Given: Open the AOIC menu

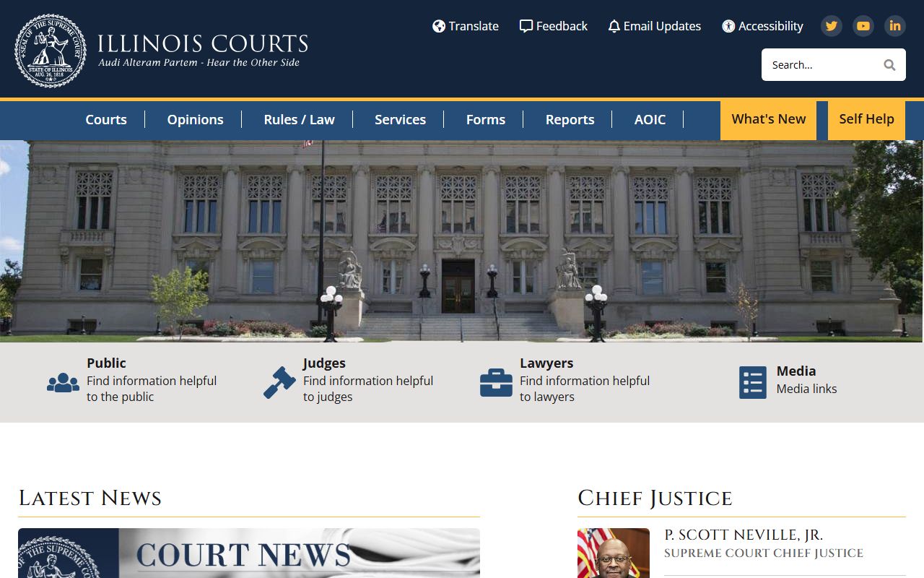Looking at the screenshot, I should coord(650,120).
